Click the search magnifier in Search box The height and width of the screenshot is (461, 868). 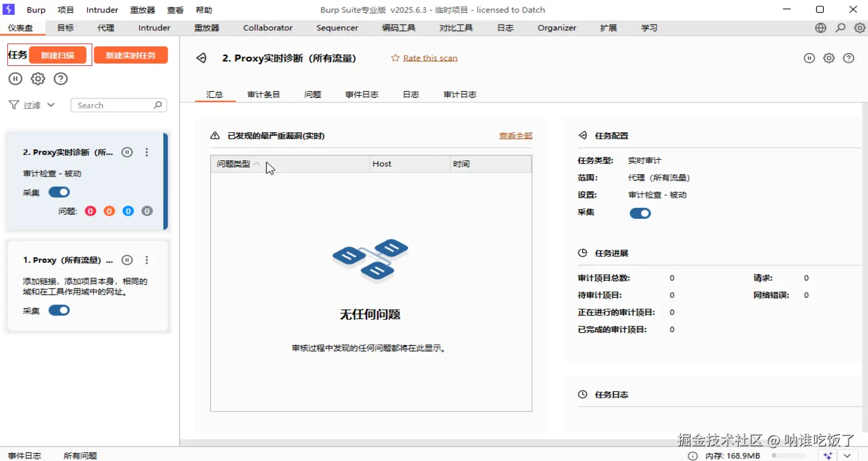pos(158,105)
